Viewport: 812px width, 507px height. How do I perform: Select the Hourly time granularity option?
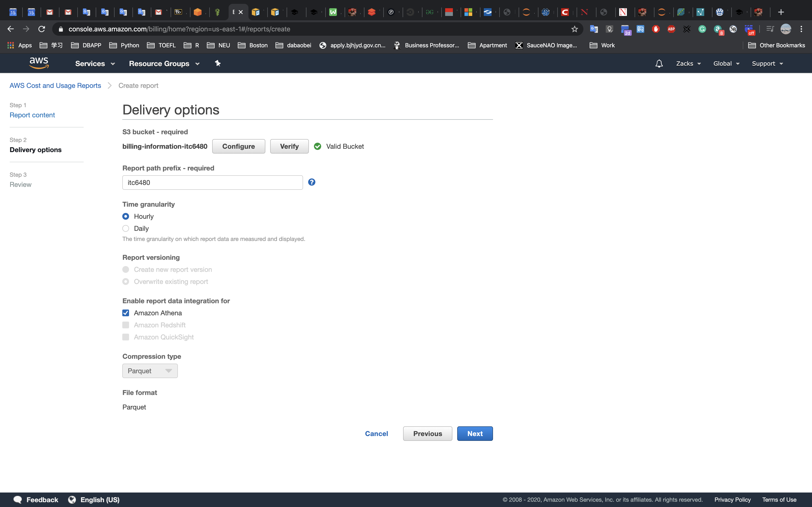[x=126, y=216]
